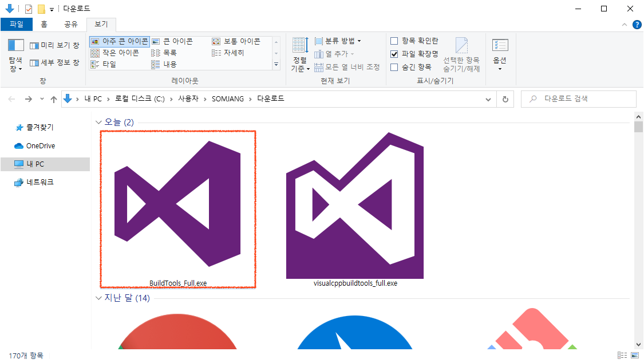Screen dimensions: 644x363
Task: Switch to the Home (홈) tab
Action: coord(44,24)
